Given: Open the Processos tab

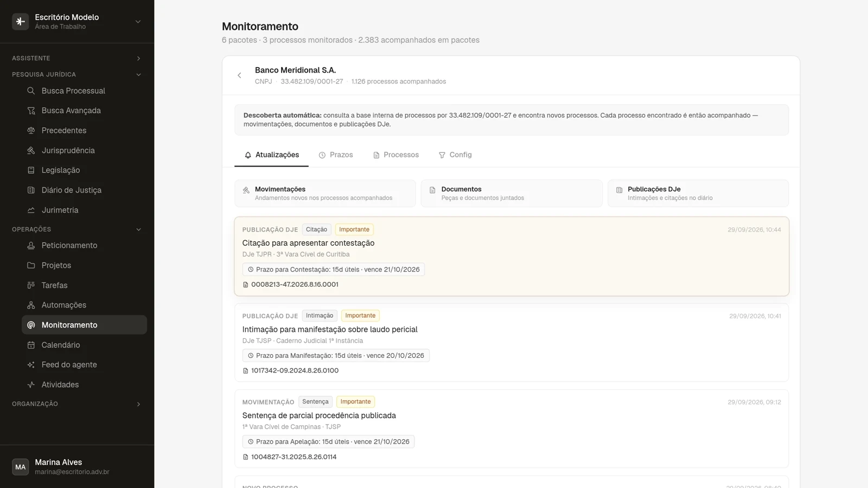Looking at the screenshot, I should [x=396, y=155].
